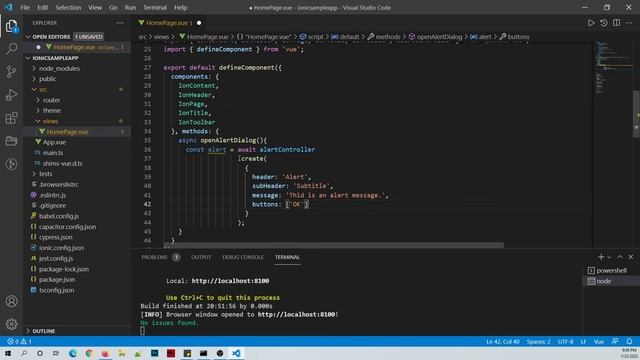Open the Selection menu
Image resolution: width=640 pixels, height=360 pixels.
coord(68,7)
